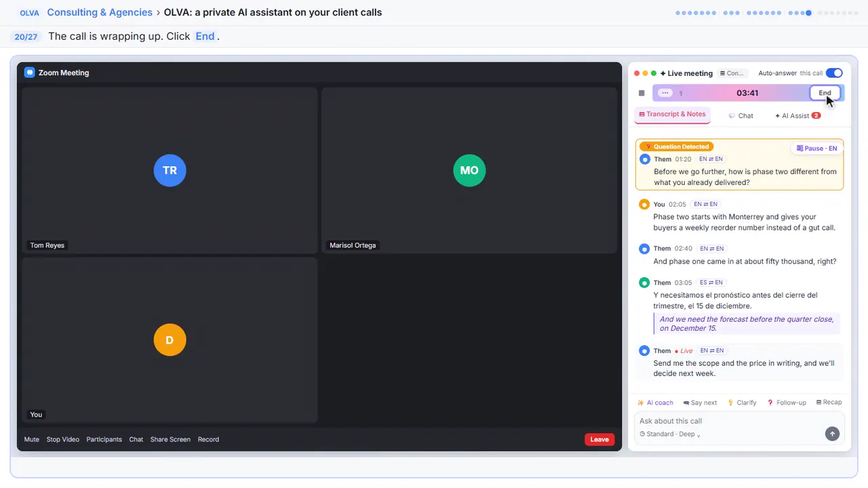Click EN⇌EN chip on the Live message

click(712, 351)
